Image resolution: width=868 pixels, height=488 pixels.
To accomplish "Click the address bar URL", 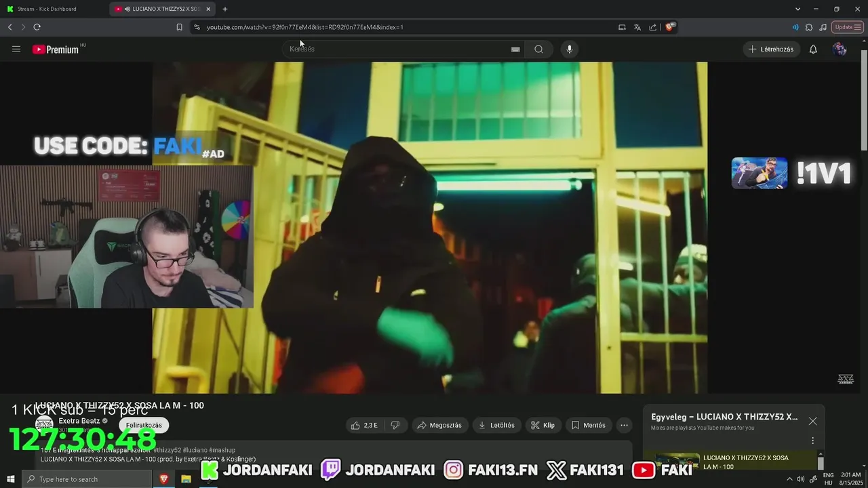I will point(305,27).
